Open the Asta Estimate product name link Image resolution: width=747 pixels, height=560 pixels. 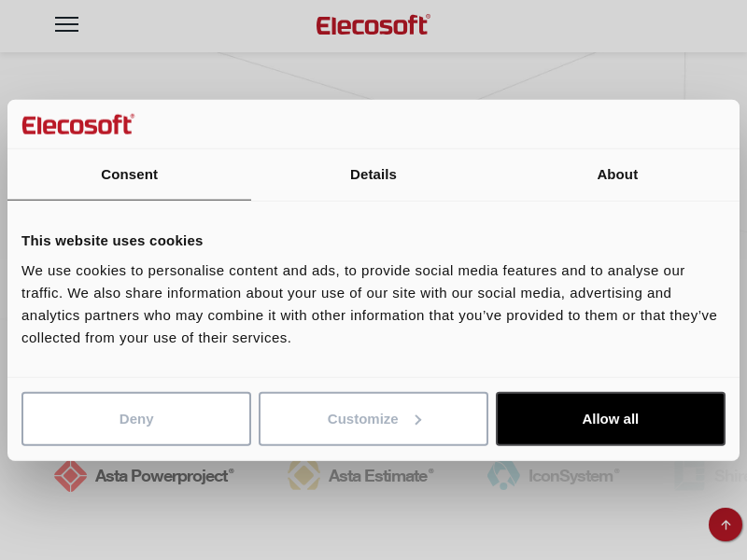coord(380,476)
